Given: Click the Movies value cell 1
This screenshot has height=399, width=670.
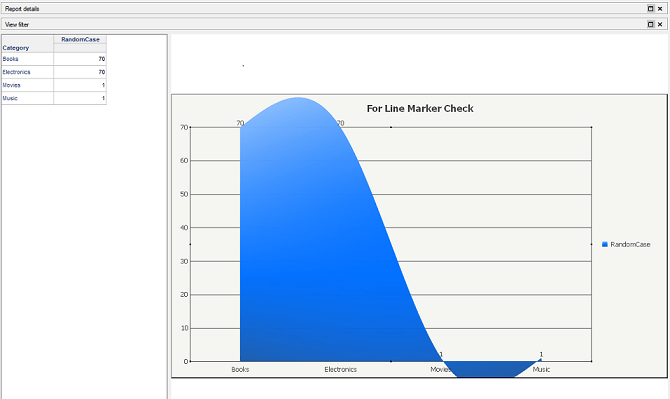Looking at the screenshot, I should 80,85.
